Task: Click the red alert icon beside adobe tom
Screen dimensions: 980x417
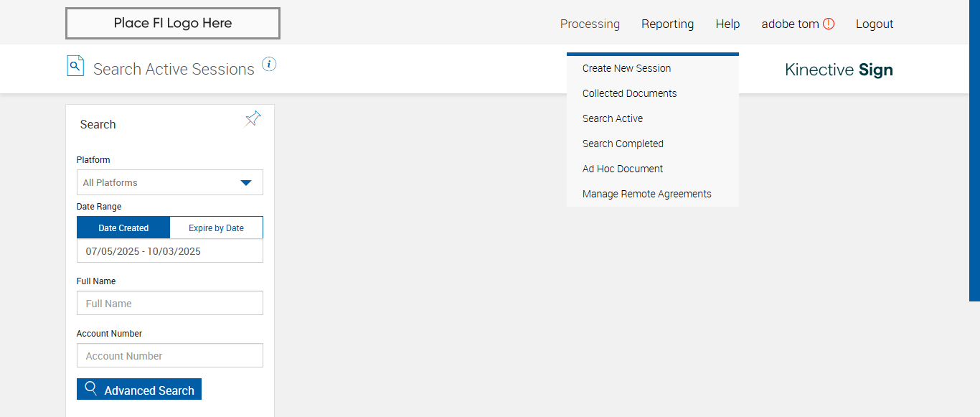Action: click(829, 24)
